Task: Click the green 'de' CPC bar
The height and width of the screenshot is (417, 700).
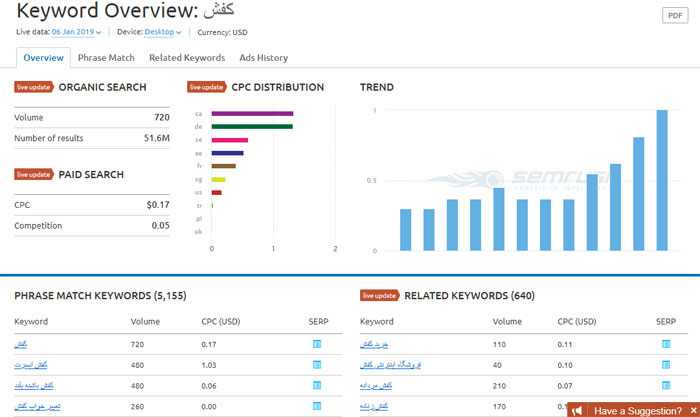Action: coord(252,126)
